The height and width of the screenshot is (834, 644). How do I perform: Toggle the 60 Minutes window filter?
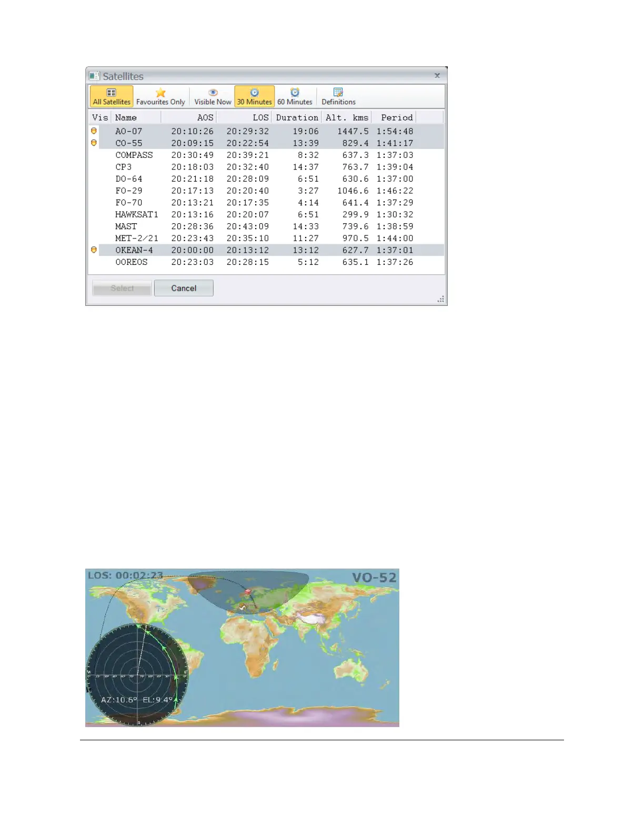coord(295,96)
